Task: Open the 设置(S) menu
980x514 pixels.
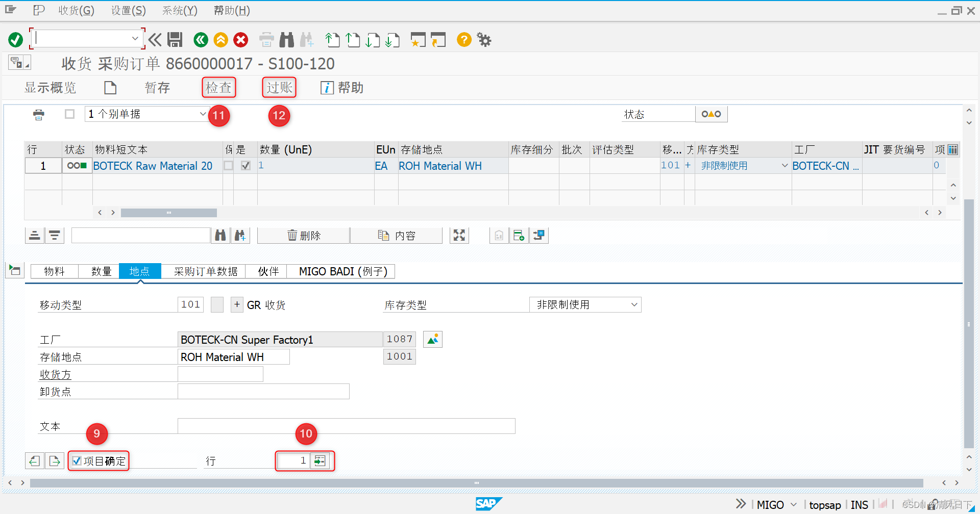Action: 129,10
